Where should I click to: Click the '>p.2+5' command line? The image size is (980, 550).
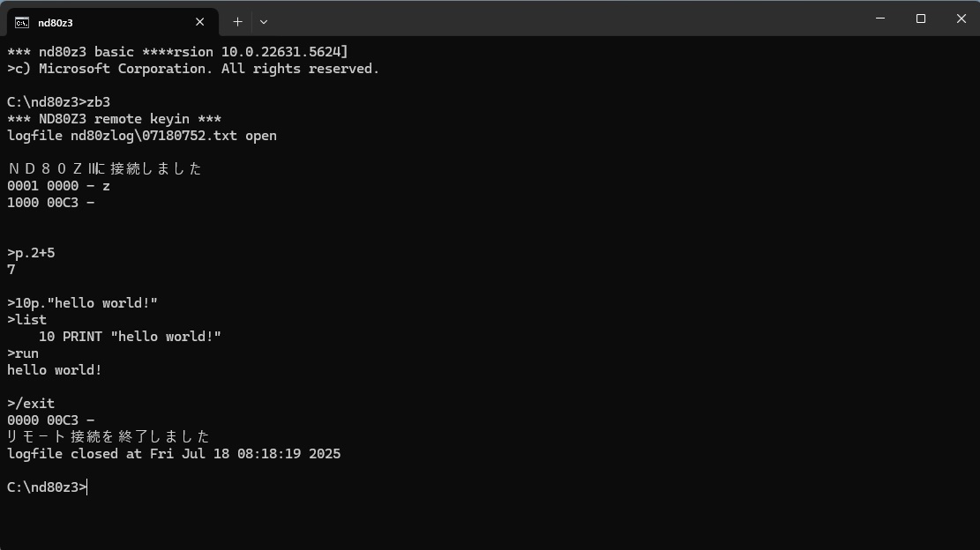[x=31, y=253]
